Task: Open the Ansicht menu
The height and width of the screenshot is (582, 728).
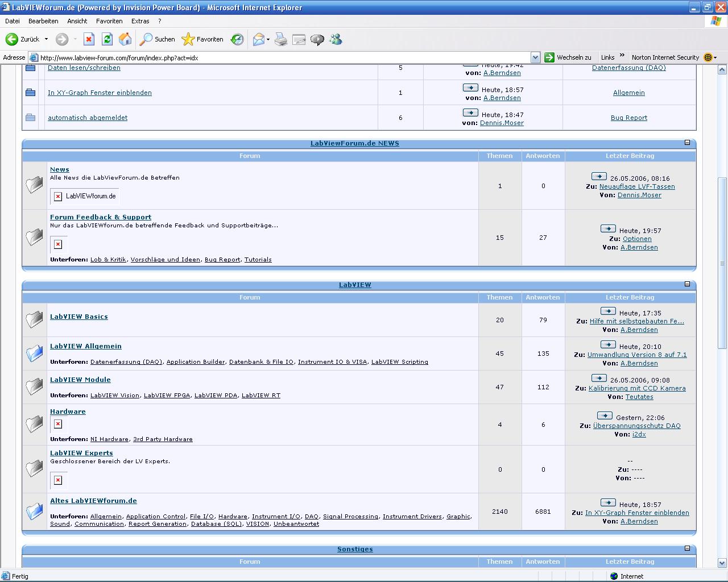Action: [x=77, y=21]
